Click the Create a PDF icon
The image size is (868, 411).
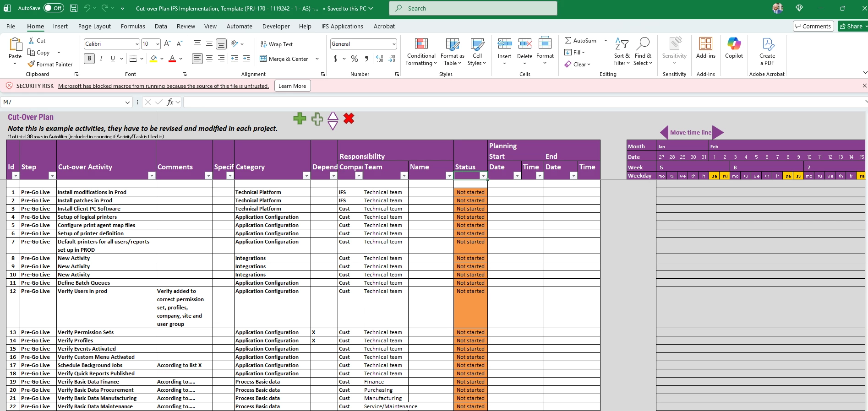tap(767, 52)
